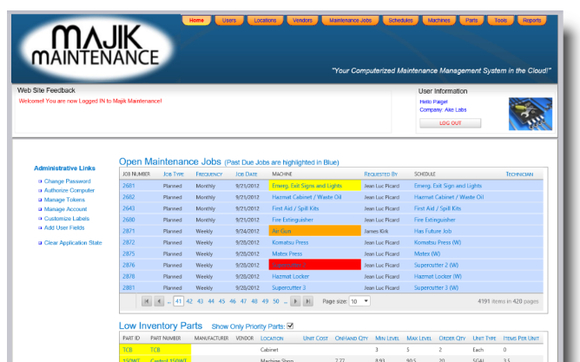Go to jobs page 45
This screenshot has width=580, height=362.
pos(222,301)
